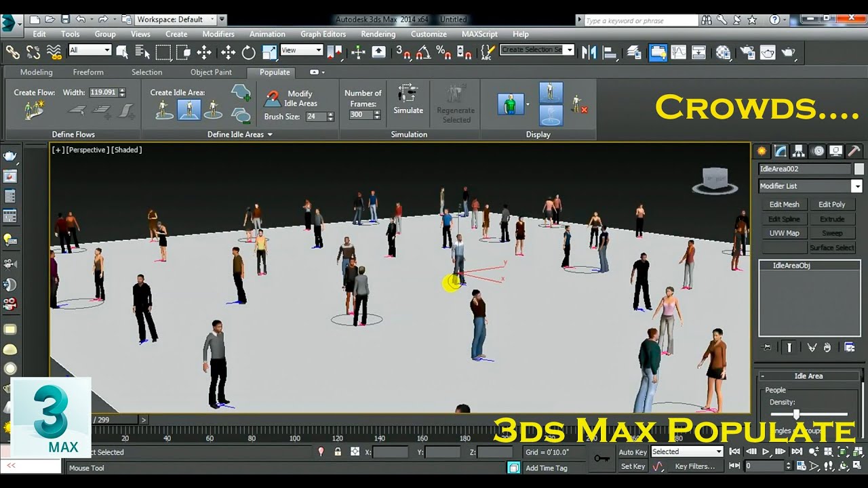The width and height of the screenshot is (868, 488).
Task: Activate the Select and Rotate tool
Action: click(x=249, y=52)
